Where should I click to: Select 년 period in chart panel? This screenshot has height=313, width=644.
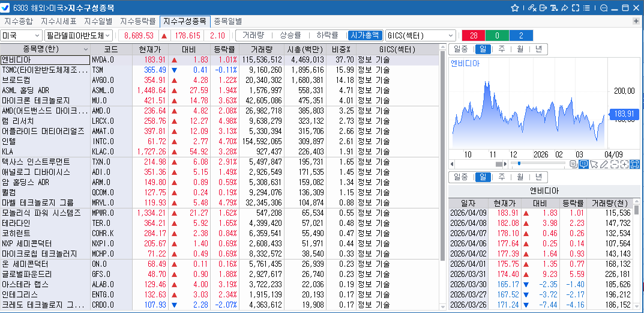(x=538, y=49)
